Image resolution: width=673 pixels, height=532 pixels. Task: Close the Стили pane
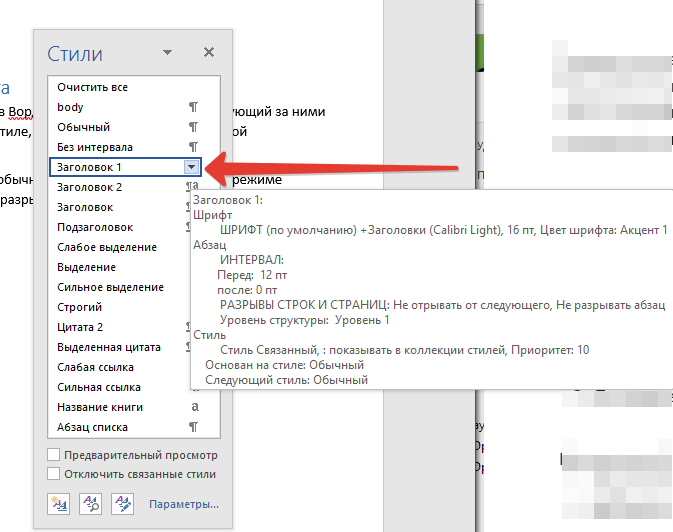pyautogui.click(x=209, y=52)
